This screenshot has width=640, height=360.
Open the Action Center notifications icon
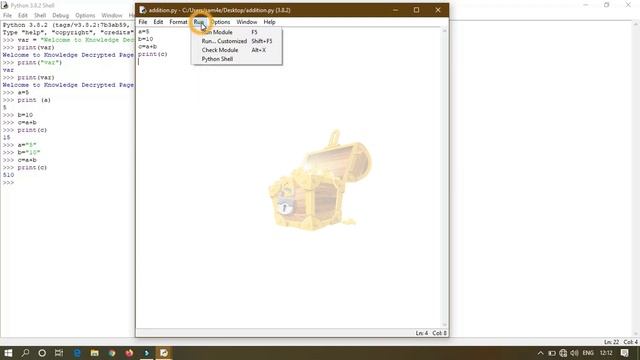pyautogui.click(x=625, y=353)
